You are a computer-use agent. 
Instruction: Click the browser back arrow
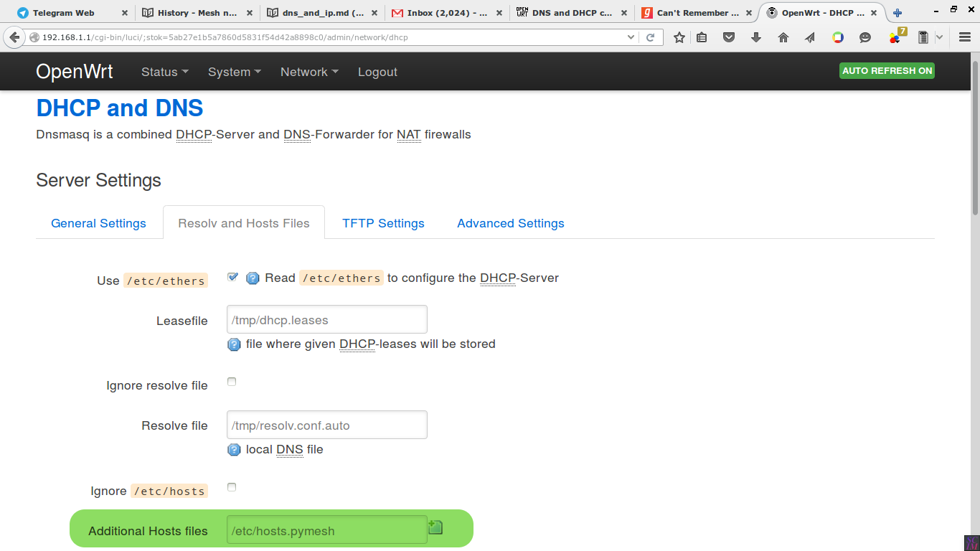[14, 37]
